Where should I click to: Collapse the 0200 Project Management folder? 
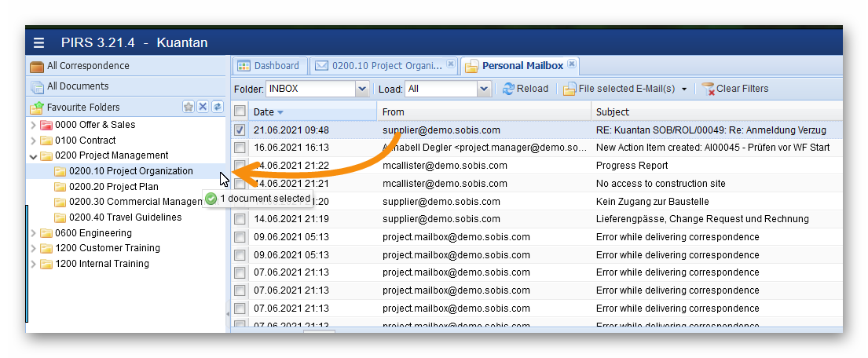pos(33,156)
